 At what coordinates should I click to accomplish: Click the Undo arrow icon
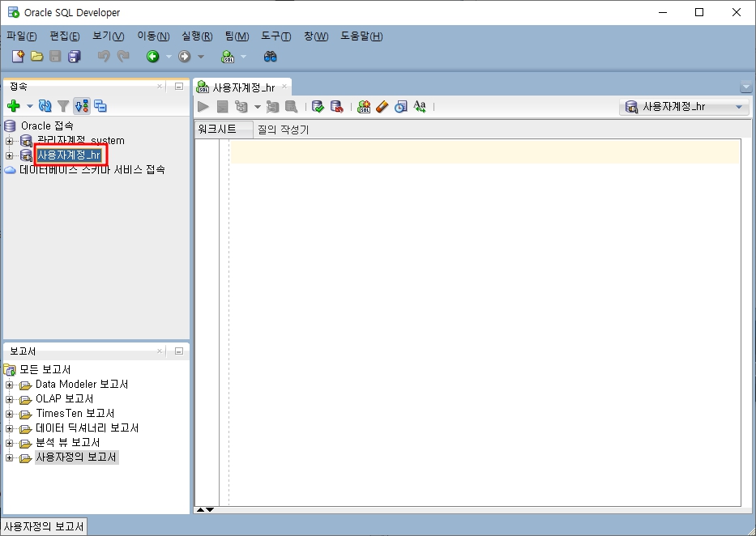click(103, 57)
